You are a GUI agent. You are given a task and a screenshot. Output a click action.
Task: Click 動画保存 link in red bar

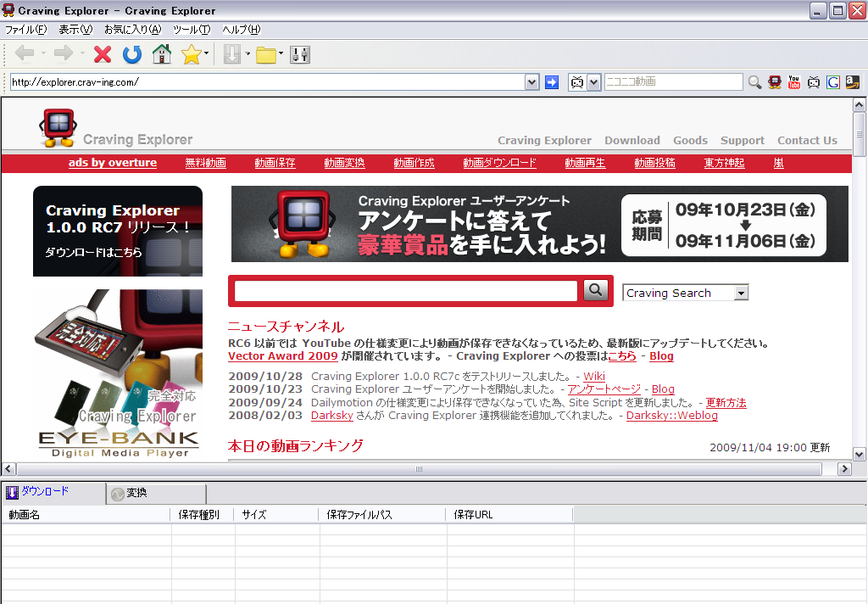(275, 163)
